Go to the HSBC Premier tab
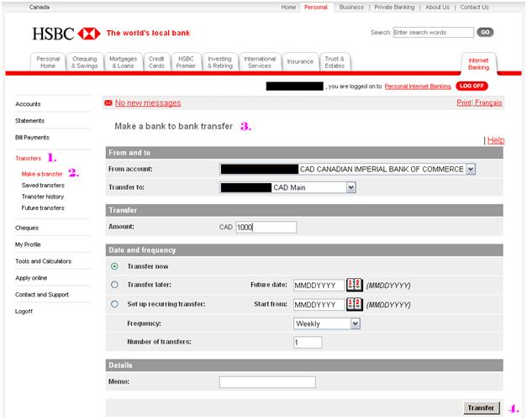This screenshot has width=527, height=420. [186, 62]
